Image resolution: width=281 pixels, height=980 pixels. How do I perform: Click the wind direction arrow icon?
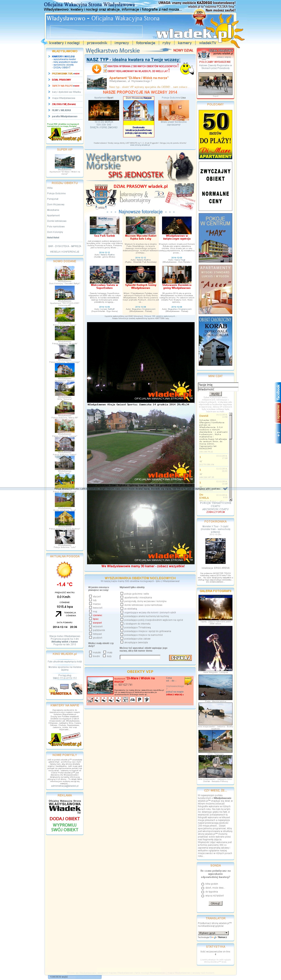click(58, 614)
